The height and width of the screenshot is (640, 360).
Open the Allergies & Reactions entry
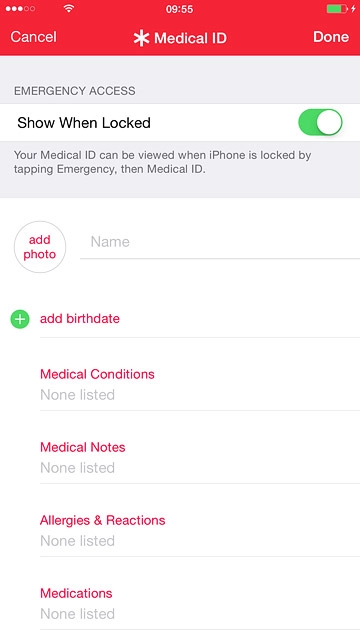coord(200,530)
